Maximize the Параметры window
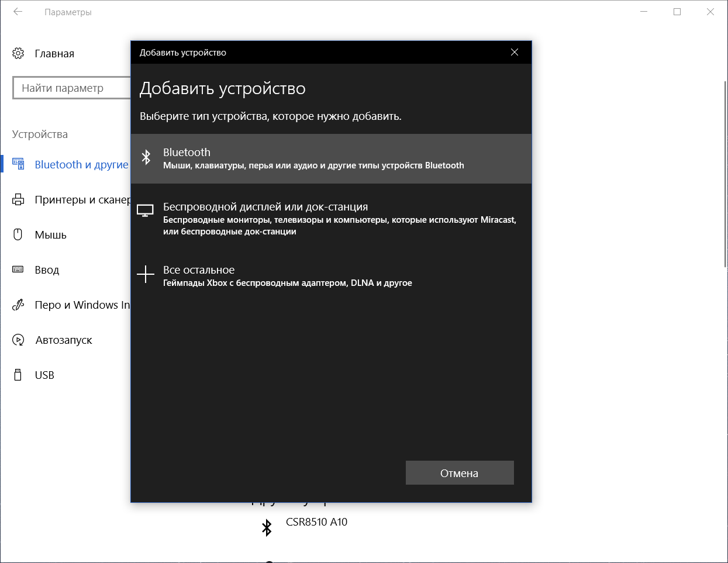Screen dimensions: 728x563 pos(677,12)
